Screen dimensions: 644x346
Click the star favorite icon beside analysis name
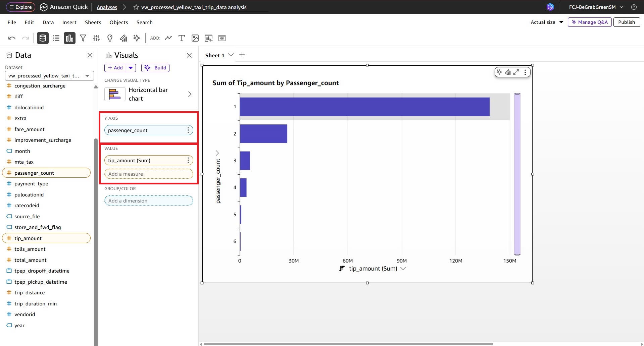coord(136,7)
